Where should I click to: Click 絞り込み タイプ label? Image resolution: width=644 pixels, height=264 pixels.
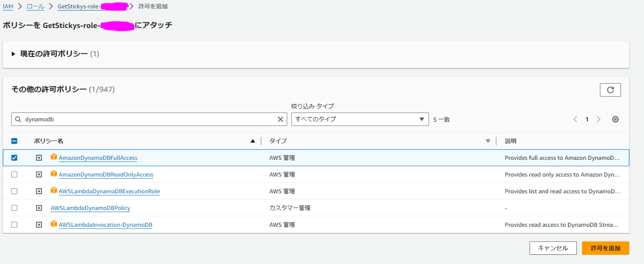point(312,106)
